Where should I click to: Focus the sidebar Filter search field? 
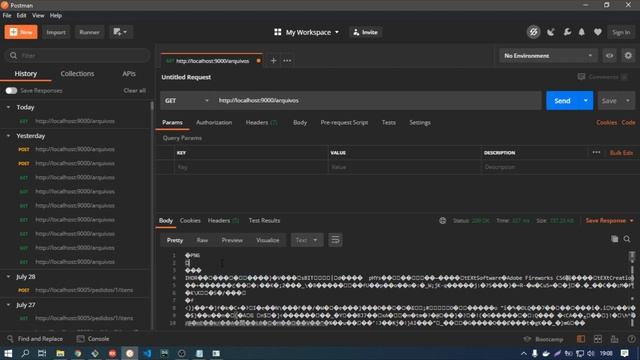[77, 55]
